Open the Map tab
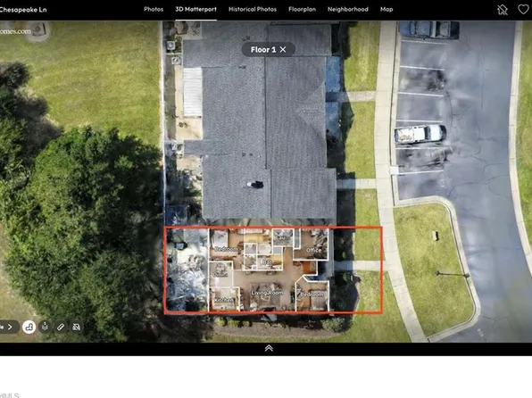Screen dimensions: 532x398 pyautogui.click(x=387, y=10)
